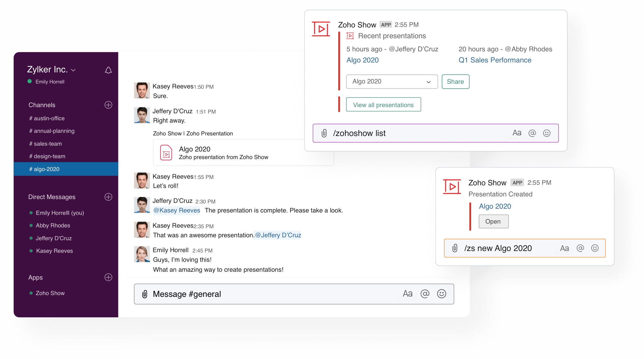Screen dimensions: 644x359
Task: Open emoji picker in Message #general box
Action: (441, 294)
